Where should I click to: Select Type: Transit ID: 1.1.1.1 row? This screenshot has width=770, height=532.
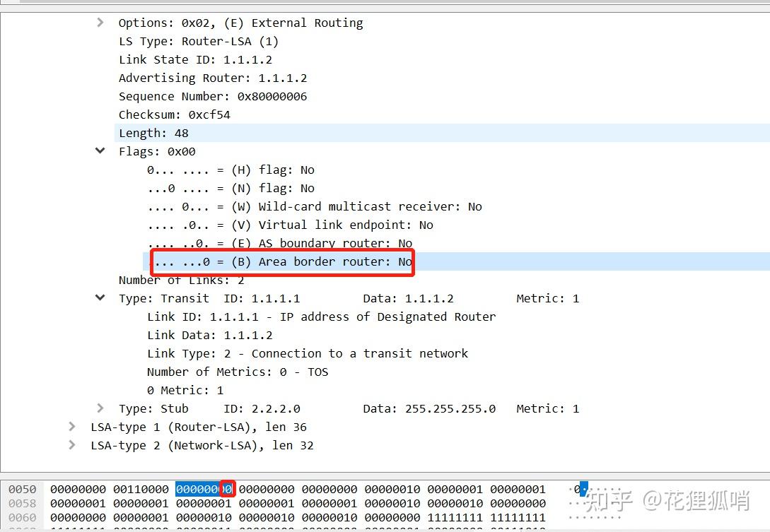coord(349,298)
